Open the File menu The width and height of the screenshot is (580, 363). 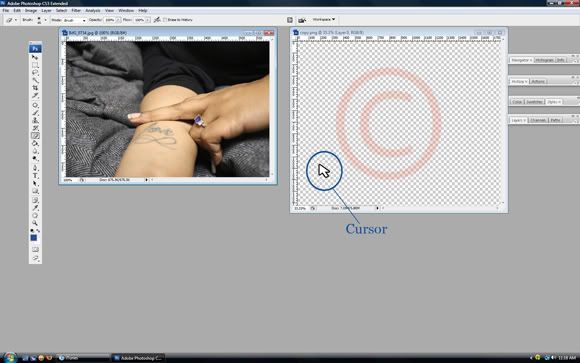click(6, 11)
